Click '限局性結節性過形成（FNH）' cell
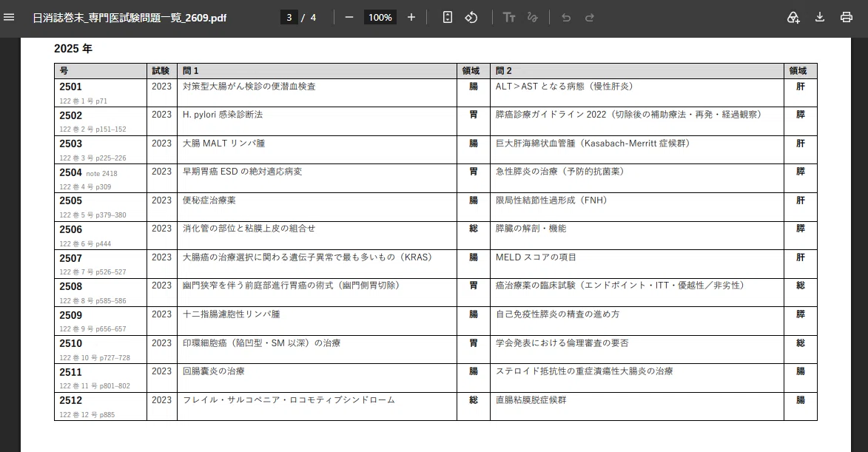 (x=551, y=200)
